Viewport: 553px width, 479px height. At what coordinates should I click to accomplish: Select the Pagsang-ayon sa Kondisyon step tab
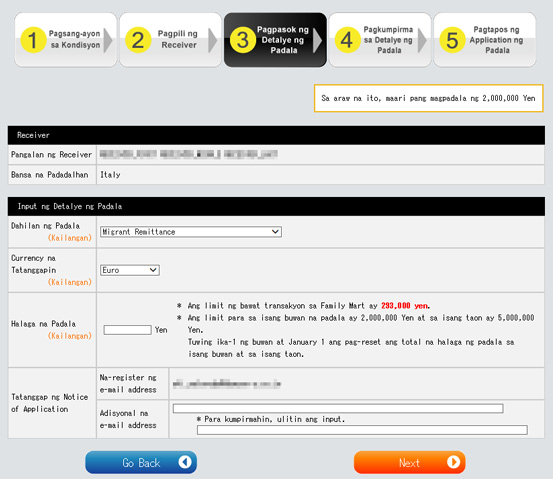[x=66, y=40]
